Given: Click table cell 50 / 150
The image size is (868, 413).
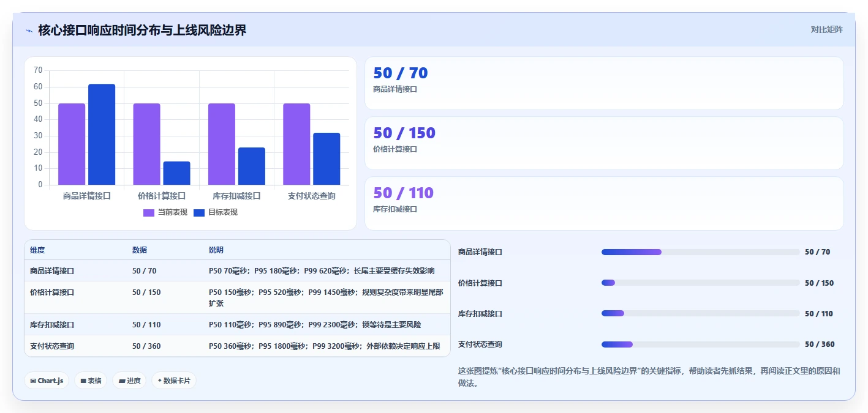Looking at the screenshot, I should pos(146,292).
